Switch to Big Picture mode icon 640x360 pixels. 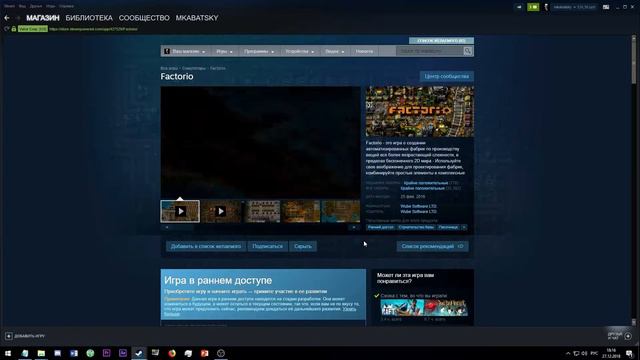click(606, 7)
